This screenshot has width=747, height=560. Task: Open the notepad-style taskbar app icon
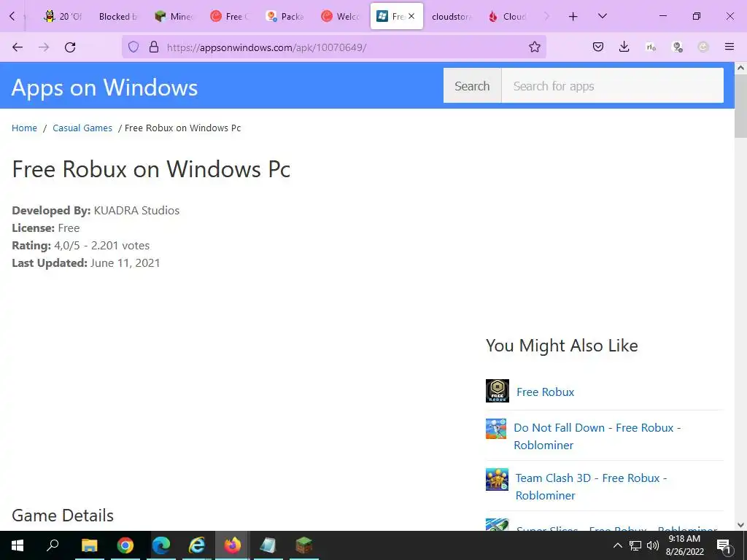tap(268, 545)
